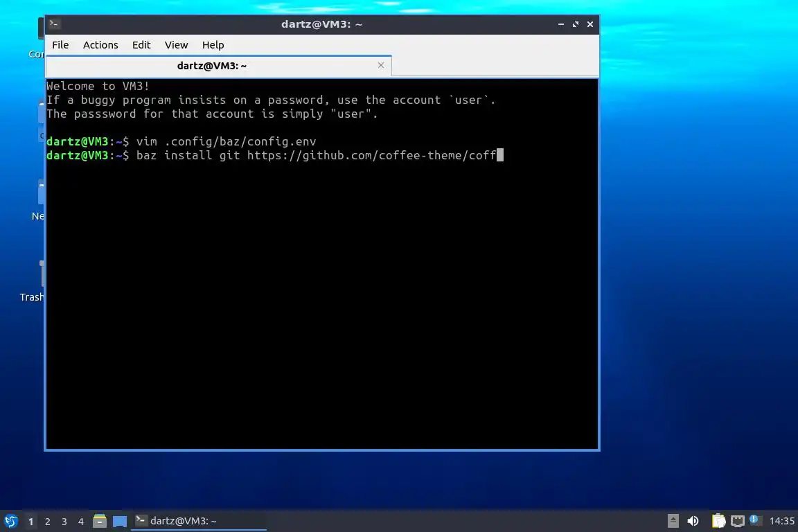Screen dimensions: 798x532
Task: Open the Lubuntu start menu bird icon
Action: 10,521
